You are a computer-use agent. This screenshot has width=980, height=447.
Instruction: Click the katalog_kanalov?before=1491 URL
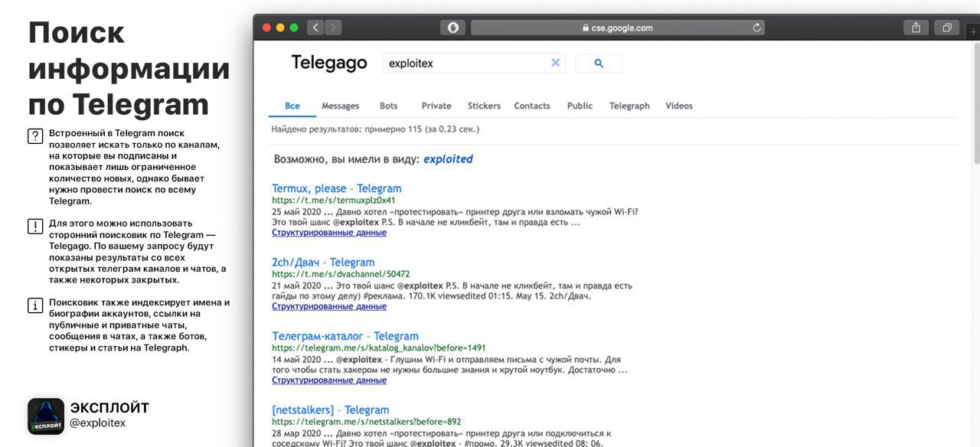point(379,347)
